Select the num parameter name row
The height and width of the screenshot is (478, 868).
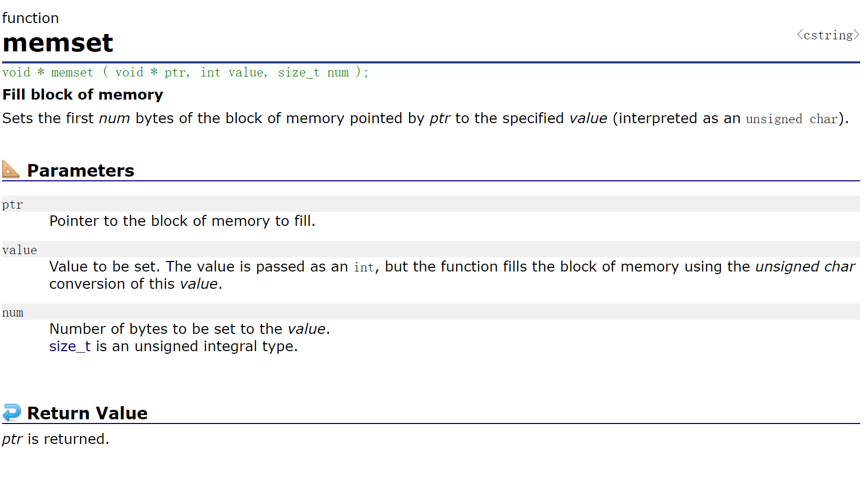431,312
